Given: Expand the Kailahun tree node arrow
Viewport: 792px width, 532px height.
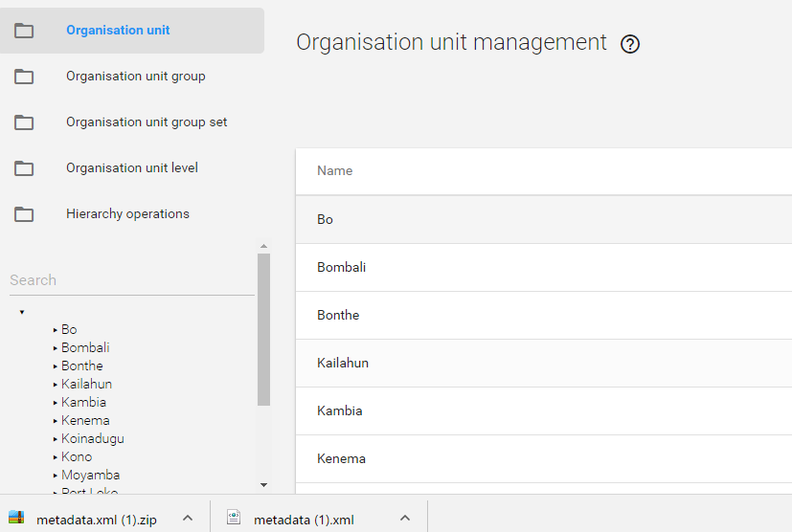Looking at the screenshot, I should click(56, 385).
